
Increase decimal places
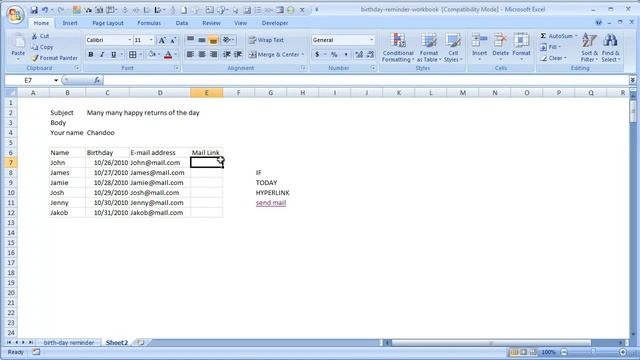click(x=359, y=54)
